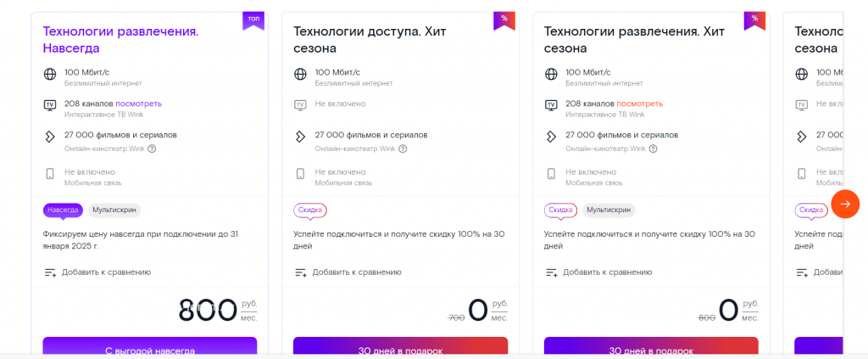Viewport: 868px width, 359px height.
Task: Click the С выгодой навсегда button
Action: click(150, 347)
